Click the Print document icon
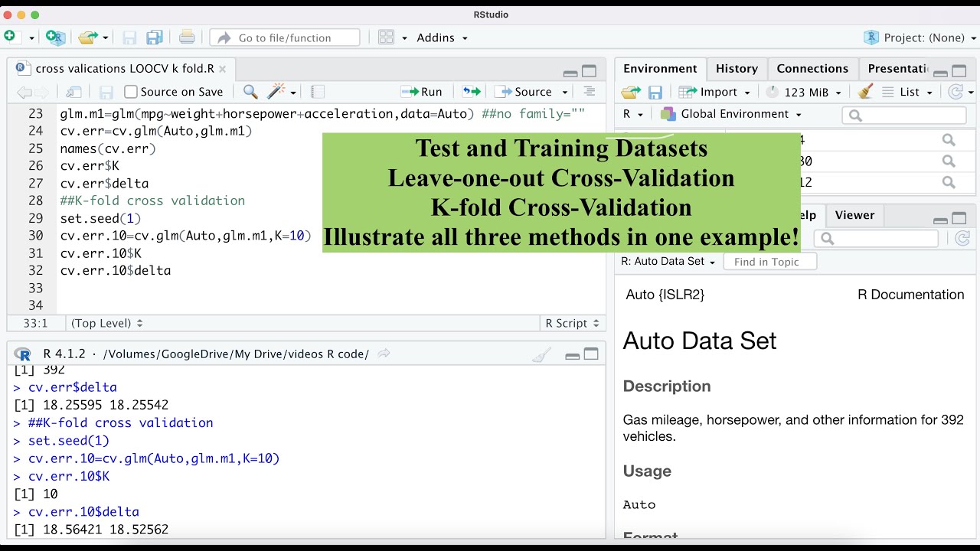Image resolution: width=980 pixels, height=551 pixels. [x=187, y=37]
